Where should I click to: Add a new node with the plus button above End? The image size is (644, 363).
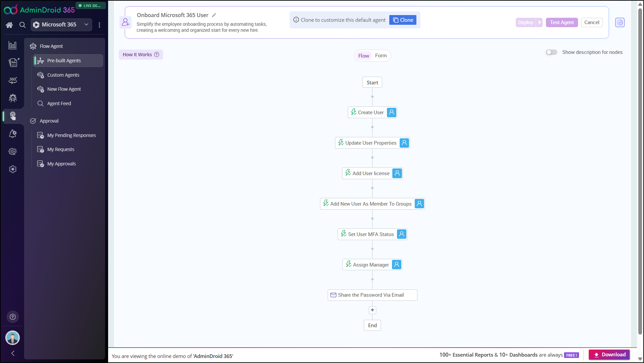tap(372, 310)
